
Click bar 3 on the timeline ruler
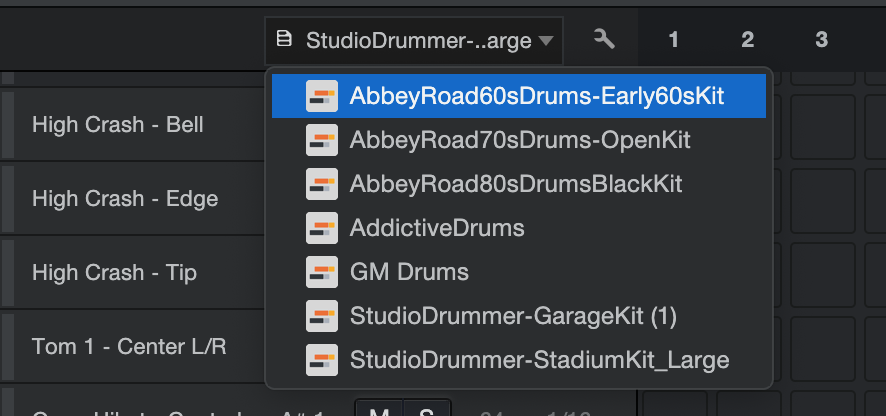821,40
